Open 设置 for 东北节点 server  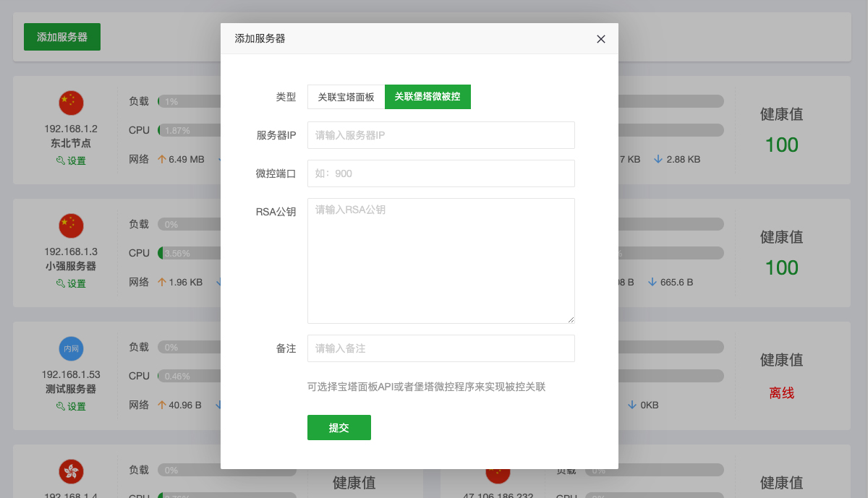tap(71, 160)
